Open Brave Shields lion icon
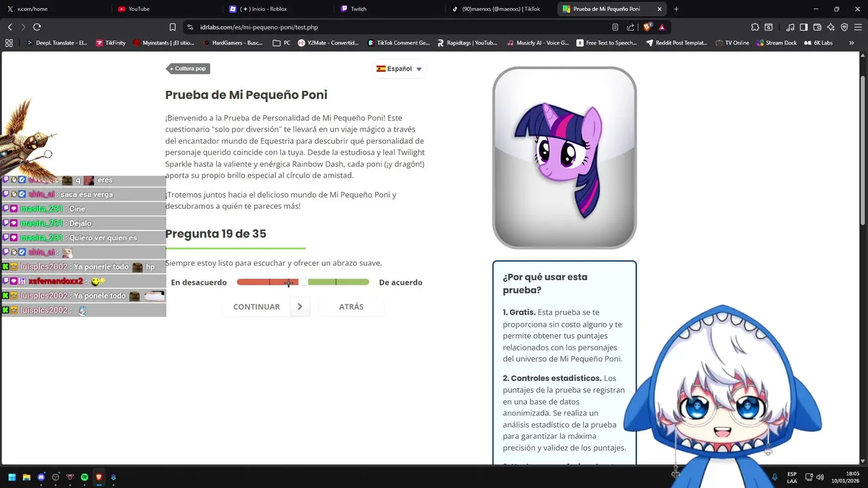The width and height of the screenshot is (868, 488). tap(649, 27)
